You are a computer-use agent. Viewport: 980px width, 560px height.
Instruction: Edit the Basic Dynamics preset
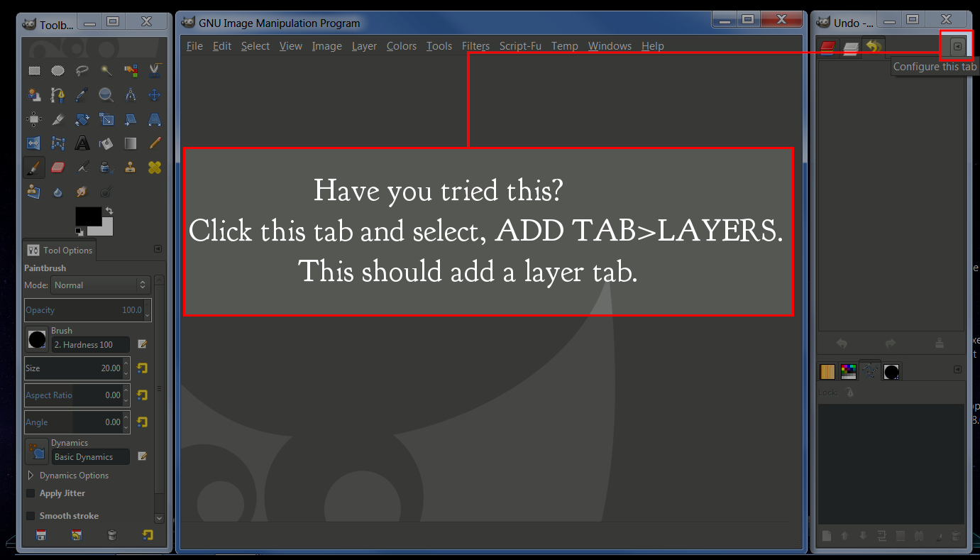coord(142,456)
